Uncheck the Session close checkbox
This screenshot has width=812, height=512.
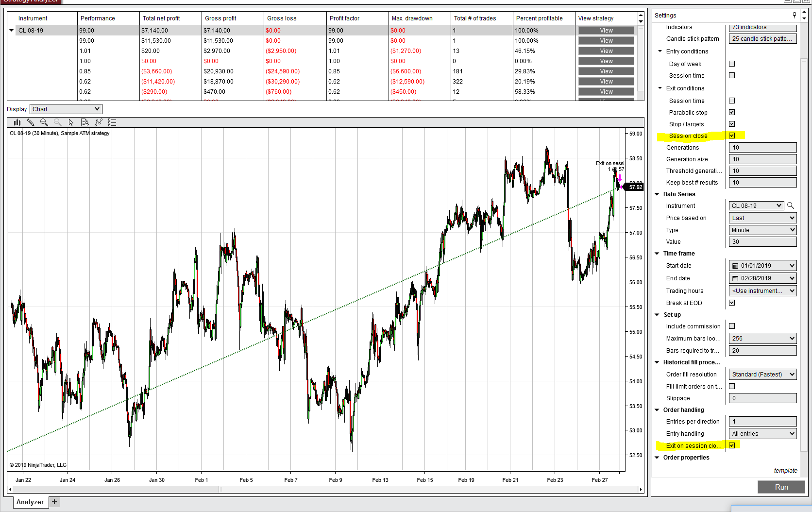[x=732, y=136]
